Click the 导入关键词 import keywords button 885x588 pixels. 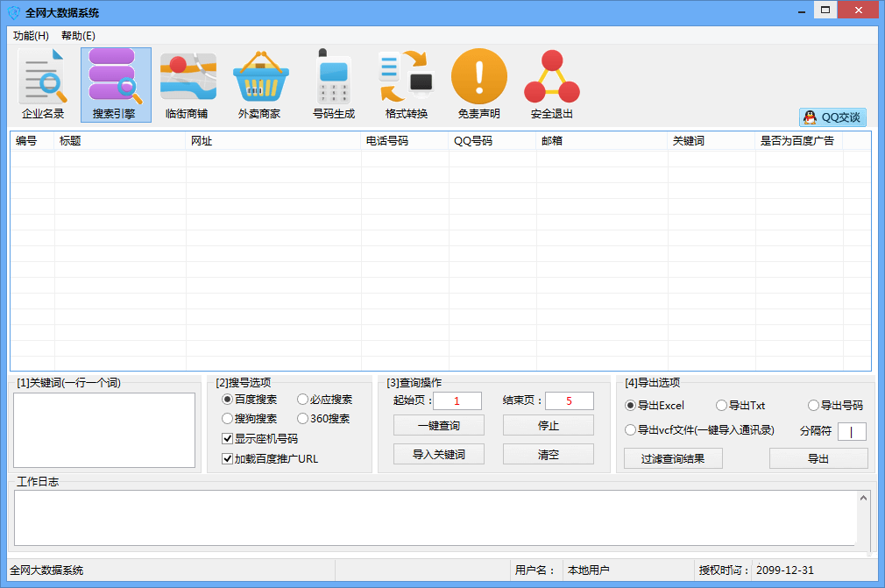439,454
